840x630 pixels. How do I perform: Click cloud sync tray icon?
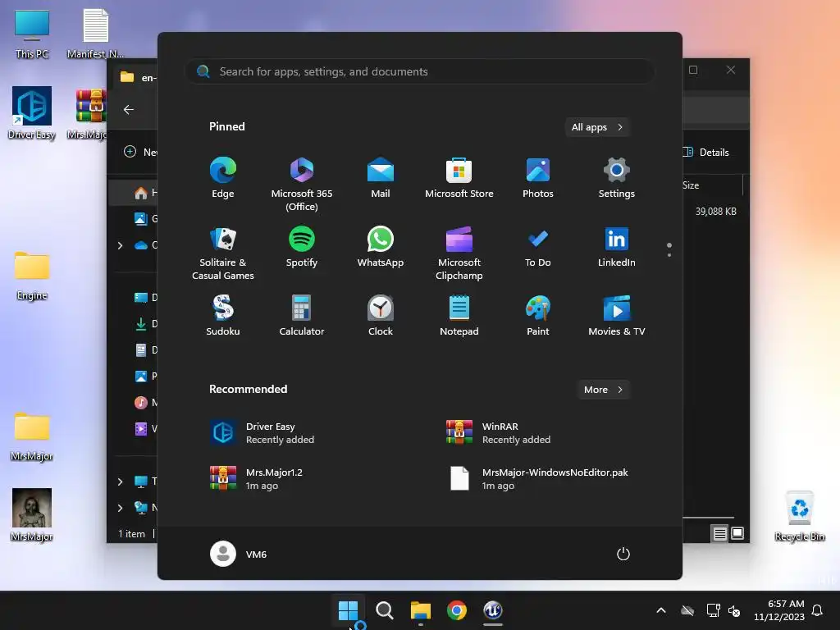pyautogui.click(x=687, y=610)
